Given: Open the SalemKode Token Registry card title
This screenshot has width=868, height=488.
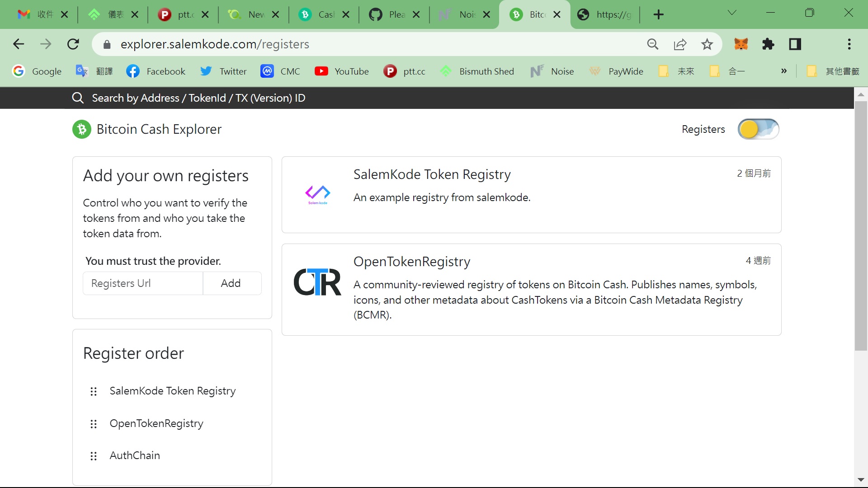Looking at the screenshot, I should 432,174.
